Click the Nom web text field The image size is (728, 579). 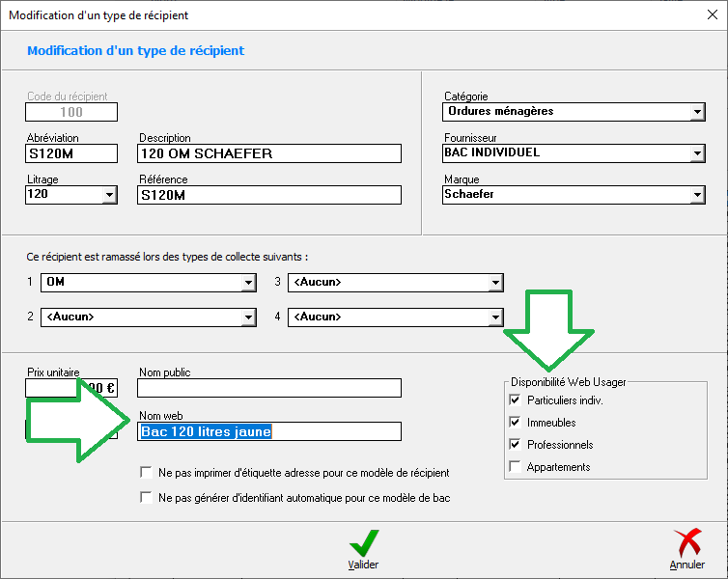(x=268, y=431)
